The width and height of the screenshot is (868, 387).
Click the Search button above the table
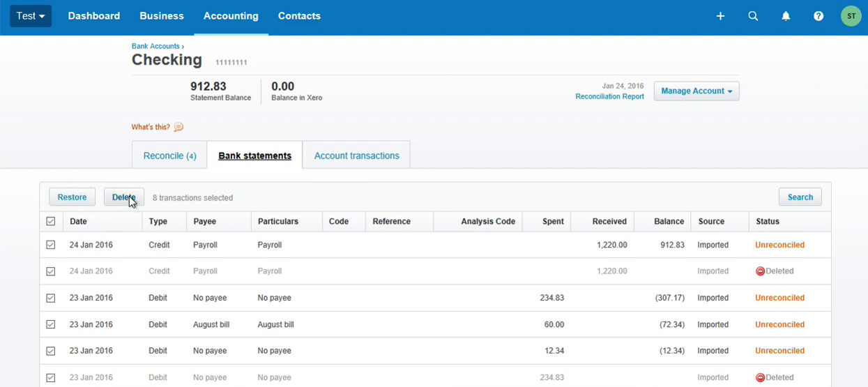coord(800,197)
